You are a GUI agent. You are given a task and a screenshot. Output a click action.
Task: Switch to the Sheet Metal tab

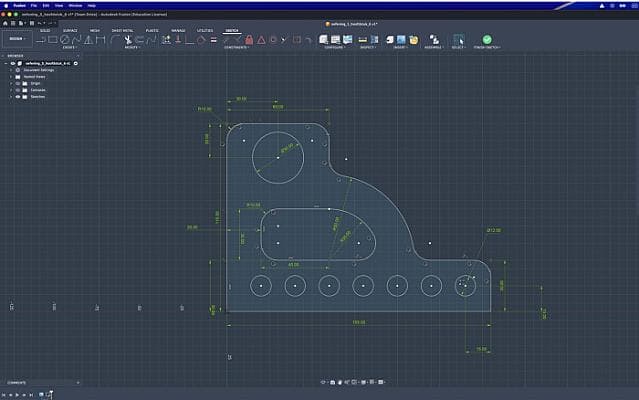(122, 31)
